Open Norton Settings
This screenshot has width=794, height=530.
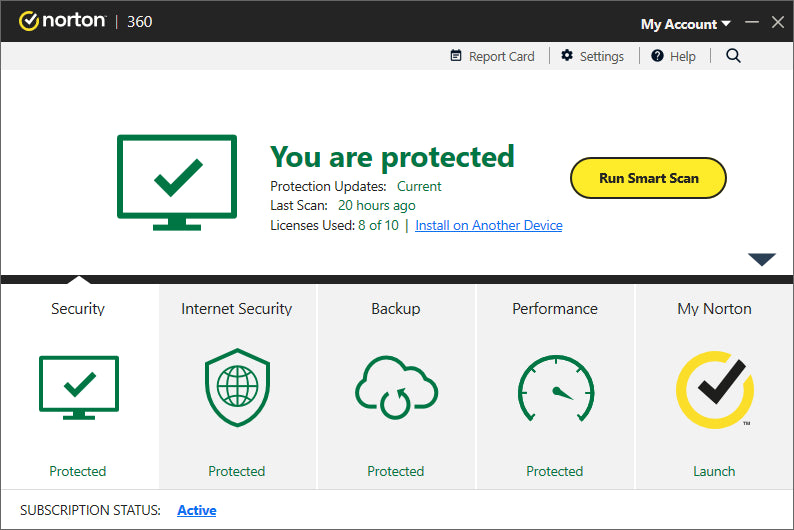point(592,56)
